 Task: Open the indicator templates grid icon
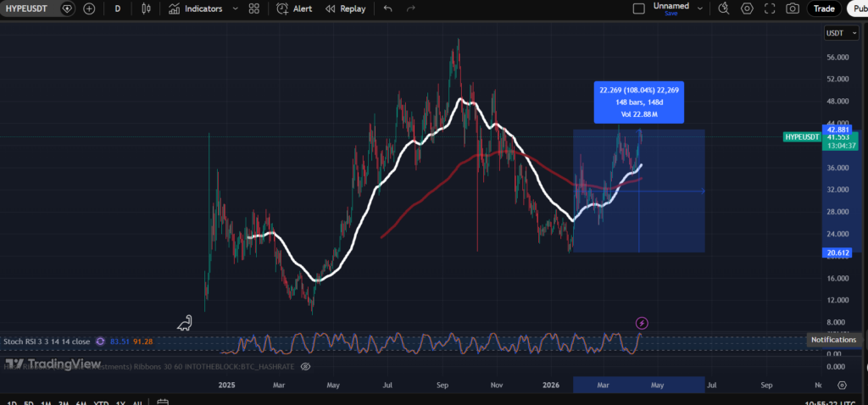[x=254, y=8]
